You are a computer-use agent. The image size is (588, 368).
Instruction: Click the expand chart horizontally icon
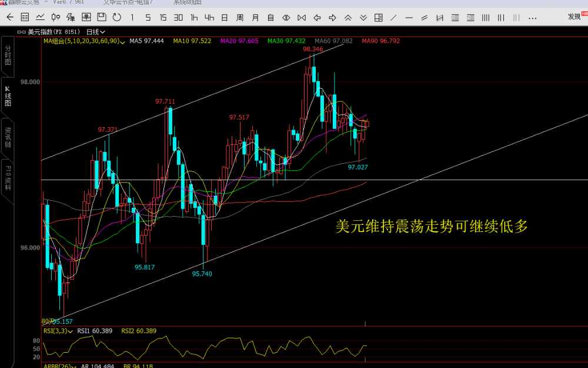click(x=286, y=17)
